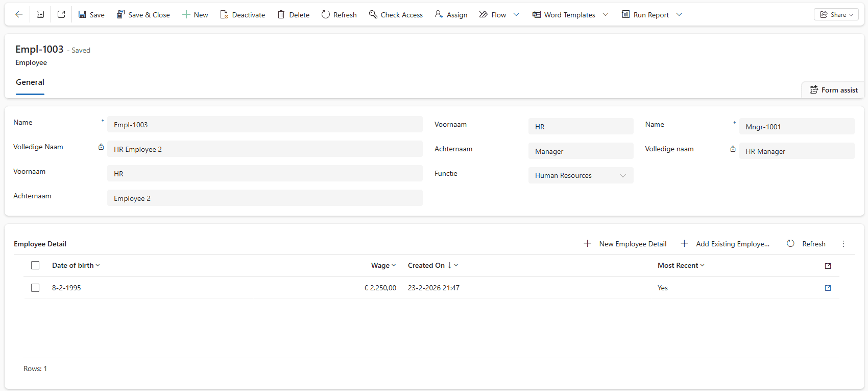Click the date of birth 8-2-1995
The image size is (868, 391).
(x=66, y=288)
